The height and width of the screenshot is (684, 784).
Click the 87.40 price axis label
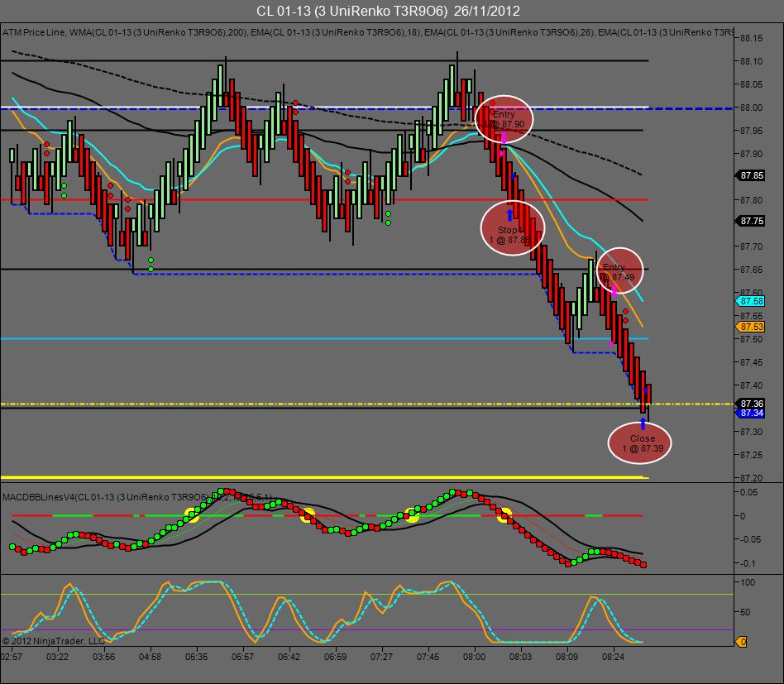751,385
